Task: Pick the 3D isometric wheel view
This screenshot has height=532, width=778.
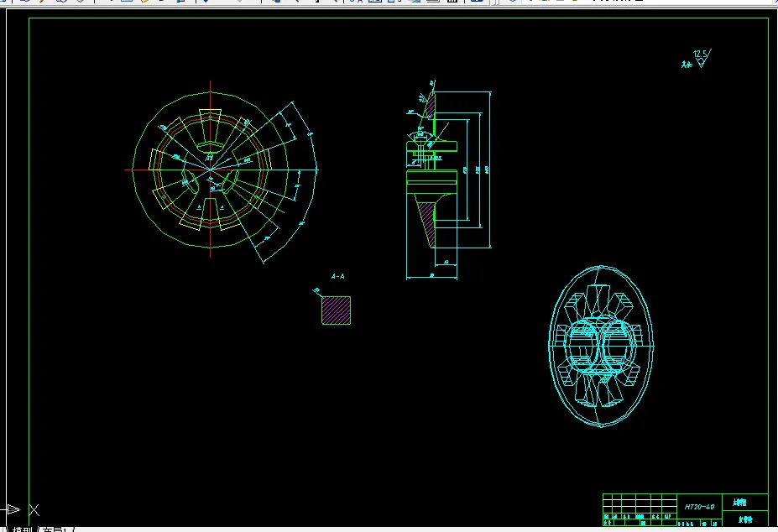Action: (x=601, y=346)
